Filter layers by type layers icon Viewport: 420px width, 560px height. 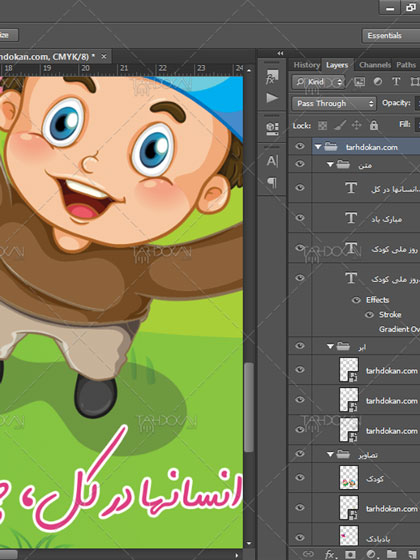coord(396,82)
